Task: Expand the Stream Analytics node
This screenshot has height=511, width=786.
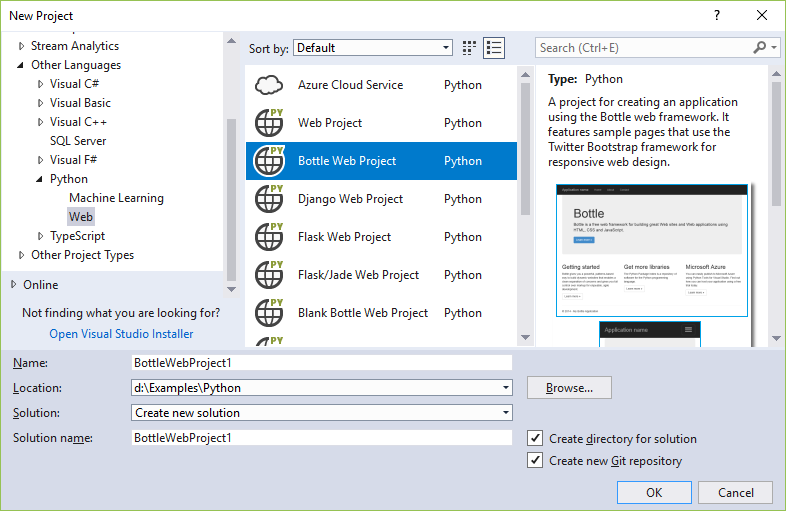Action: pos(21,46)
